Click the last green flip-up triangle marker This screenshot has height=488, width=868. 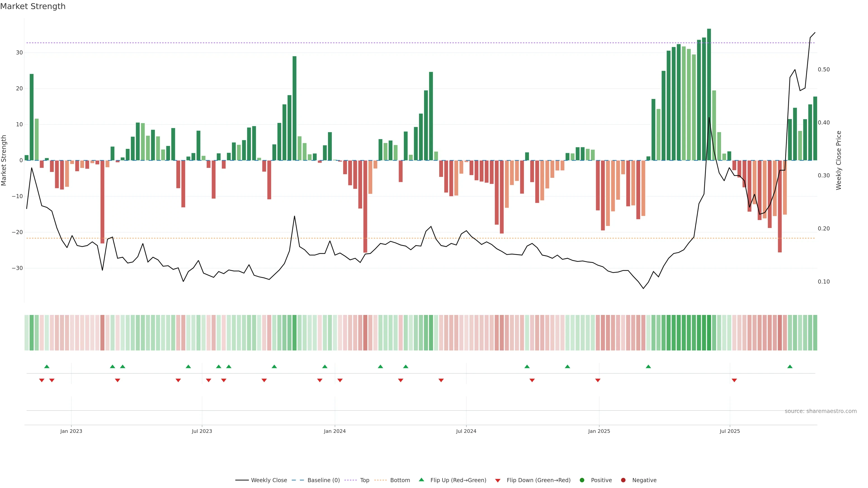(x=790, y=366)
